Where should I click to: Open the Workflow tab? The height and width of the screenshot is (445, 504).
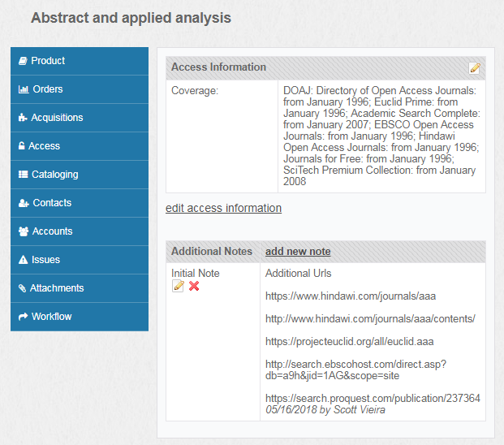pos(80,317)
